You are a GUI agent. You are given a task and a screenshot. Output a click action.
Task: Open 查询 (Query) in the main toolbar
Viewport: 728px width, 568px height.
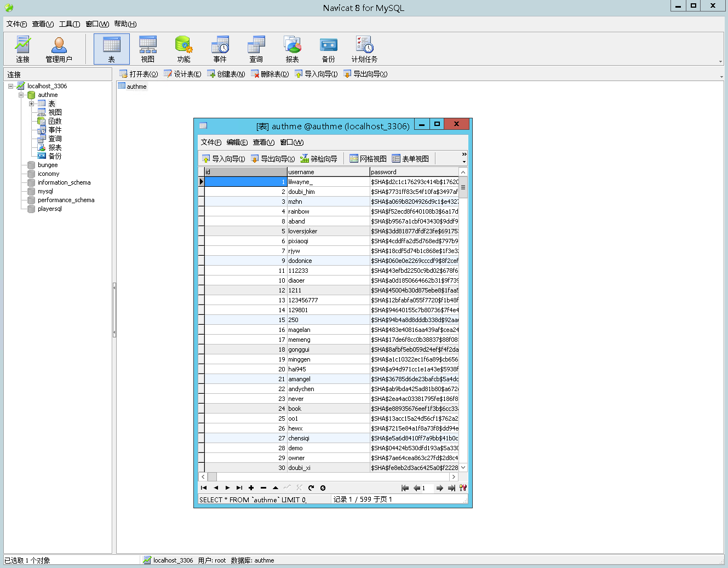pyautogui.click(x=256, y=49)
